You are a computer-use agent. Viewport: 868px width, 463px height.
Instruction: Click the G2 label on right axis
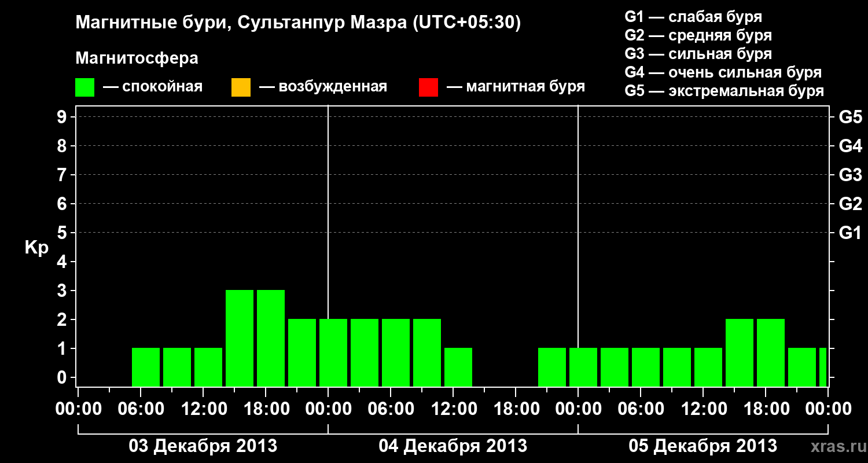tap(851, 204)
